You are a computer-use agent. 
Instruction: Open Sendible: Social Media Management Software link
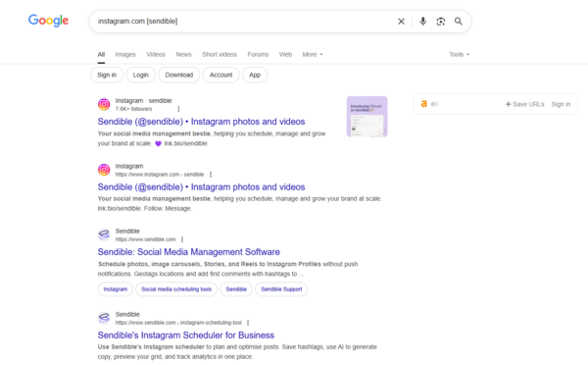tap(188, 252)
